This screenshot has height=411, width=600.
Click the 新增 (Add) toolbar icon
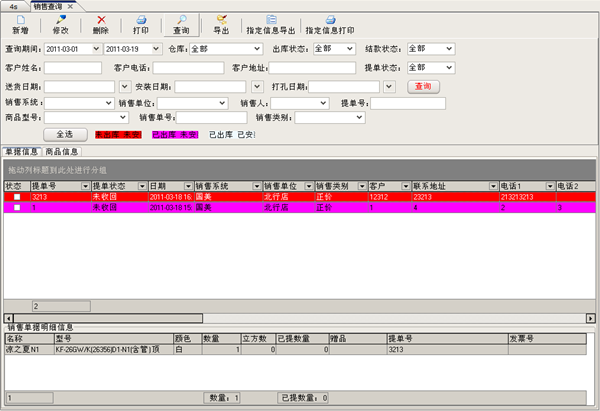point(20,20)
